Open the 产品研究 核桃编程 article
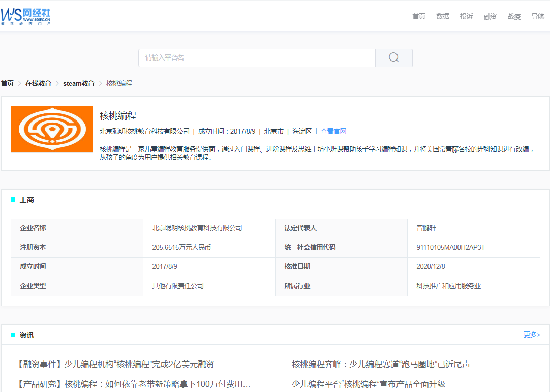Screen dimensions: 550x392 (x=134, y=384)
